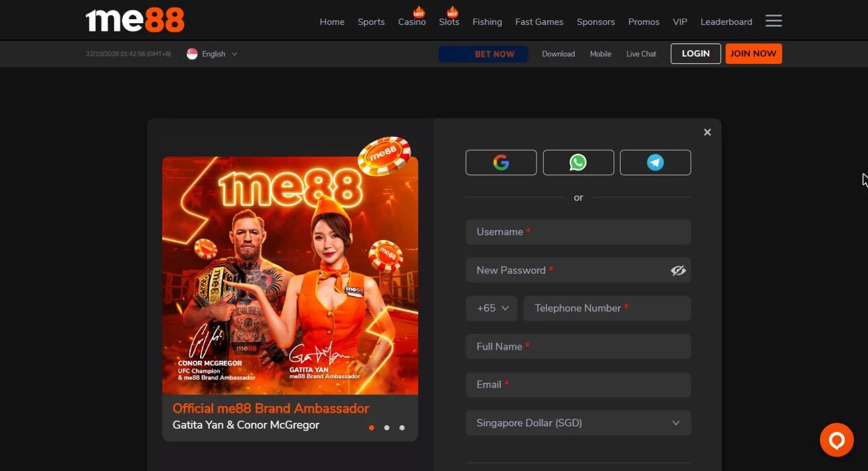Focus the Full Name input field
868x471 pixels.
pos(578,346)
